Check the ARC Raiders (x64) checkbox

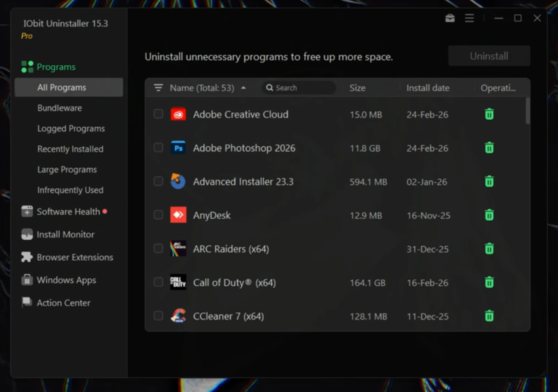pos(158,248)
